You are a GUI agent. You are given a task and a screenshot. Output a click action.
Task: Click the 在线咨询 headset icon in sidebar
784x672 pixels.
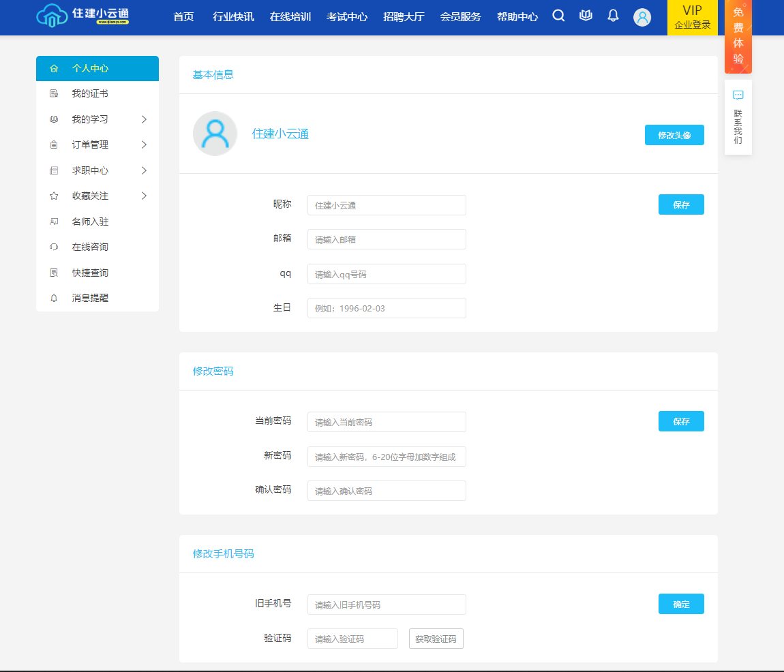(54, 247)
